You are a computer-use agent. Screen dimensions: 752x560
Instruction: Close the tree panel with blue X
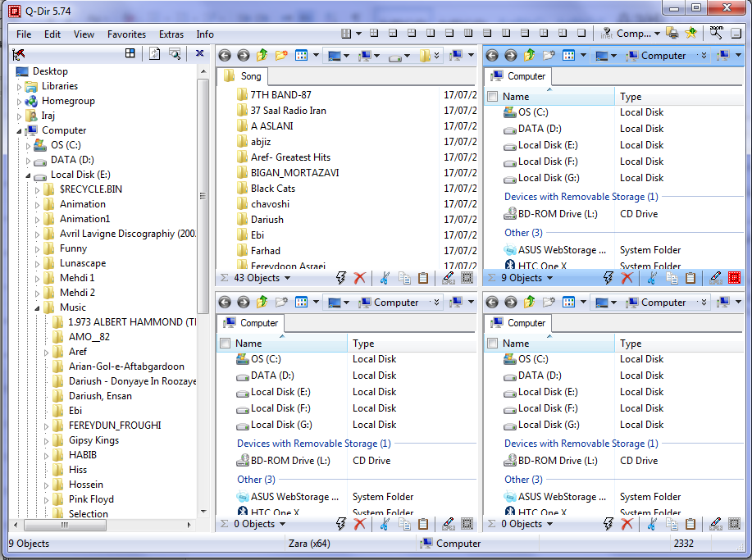click(x=199, y=53)
